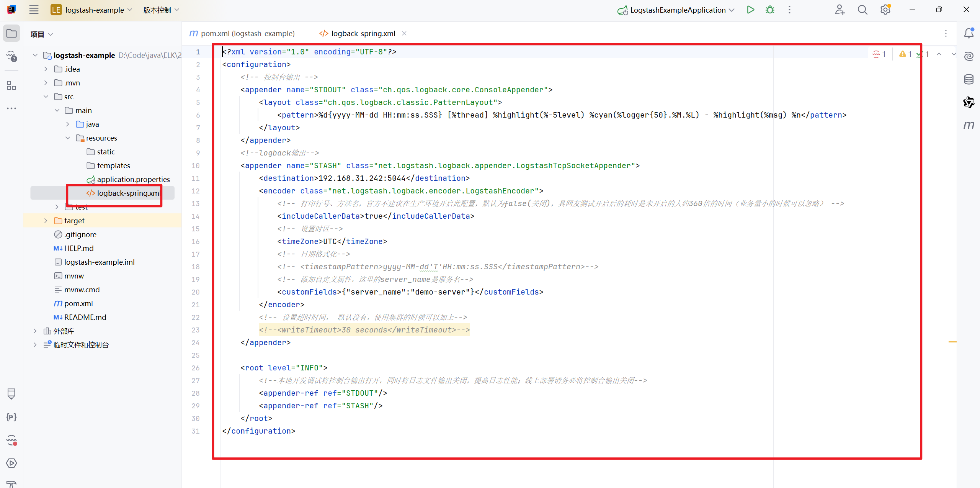Expand the target folder in tree

pos(46,221)
